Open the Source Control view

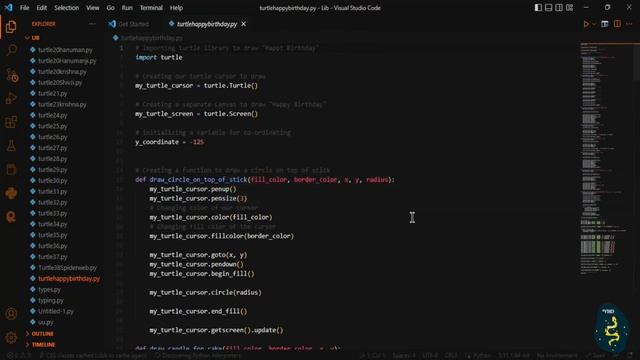coord(11,75)
